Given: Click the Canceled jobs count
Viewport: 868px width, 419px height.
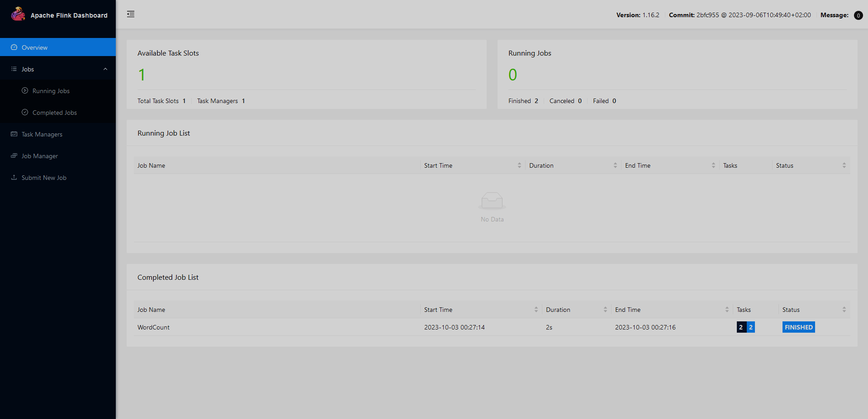Looking at the screenshot, I should pyautogui.click(x=565, y=101).
